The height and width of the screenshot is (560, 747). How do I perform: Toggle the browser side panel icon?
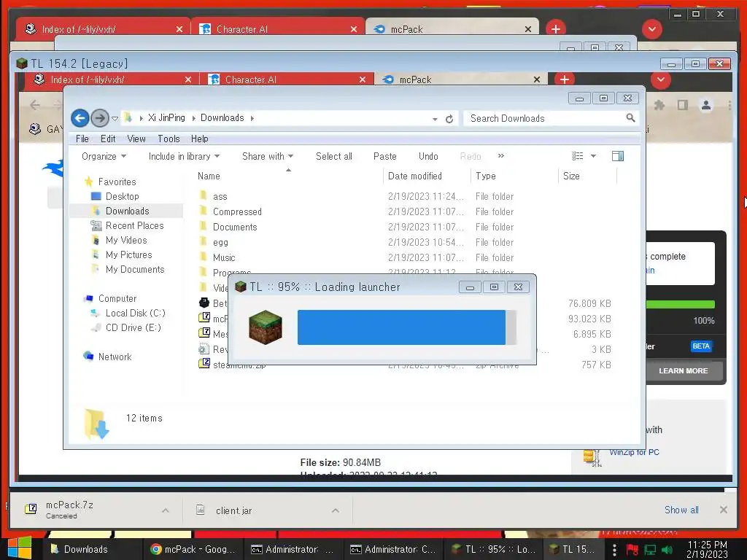[683, 105]
